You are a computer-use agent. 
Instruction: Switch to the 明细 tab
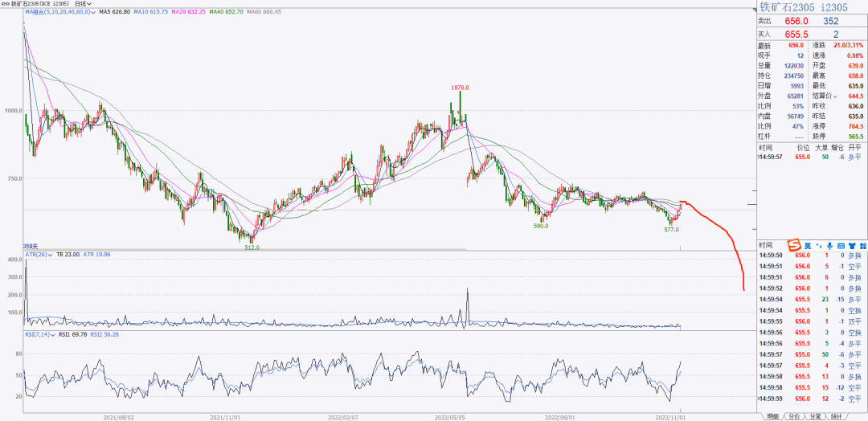772,416
